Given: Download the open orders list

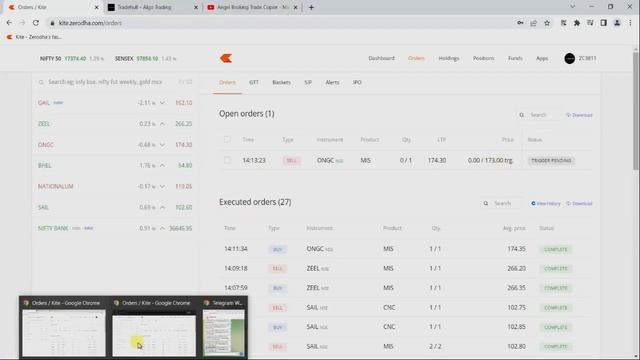Looking at the screenshot, I should point(579,115).
